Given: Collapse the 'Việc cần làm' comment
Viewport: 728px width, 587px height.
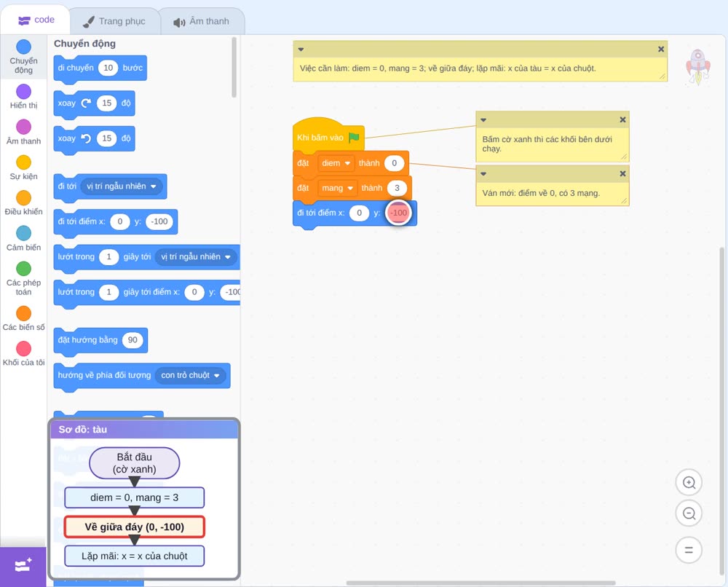Looking at the screenshot, I should (301, 50).
